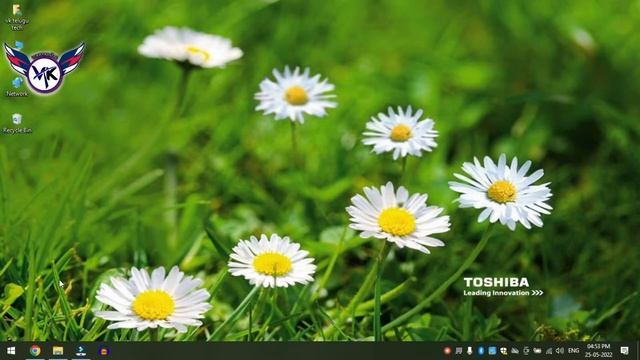640x360 pixels.
Task: Open the teal arrow app on taskbar
Action: [x=81, y=351]
